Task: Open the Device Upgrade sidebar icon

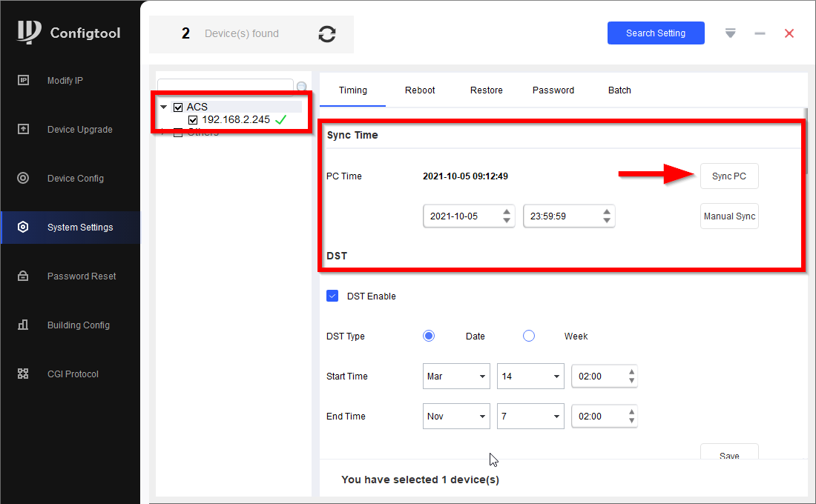Action: pyautogui.click(x=24, y=129)
